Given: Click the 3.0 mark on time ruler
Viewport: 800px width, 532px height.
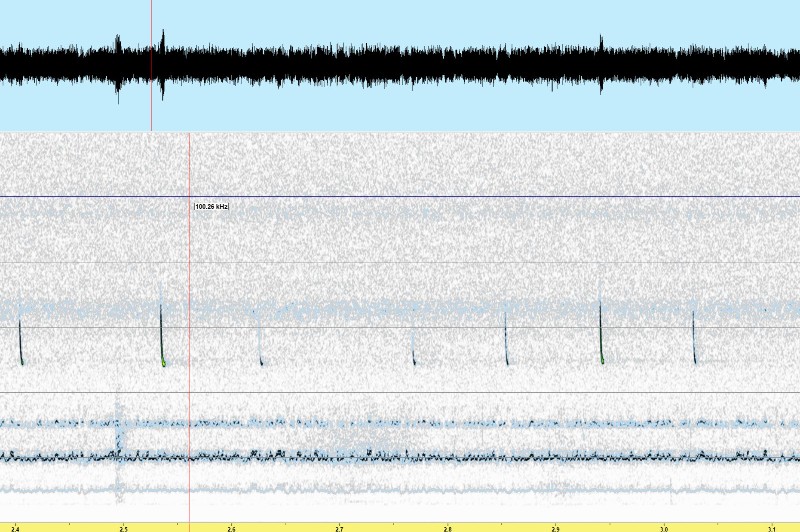Looking at the screenshot, I should (x=663, y=527).
